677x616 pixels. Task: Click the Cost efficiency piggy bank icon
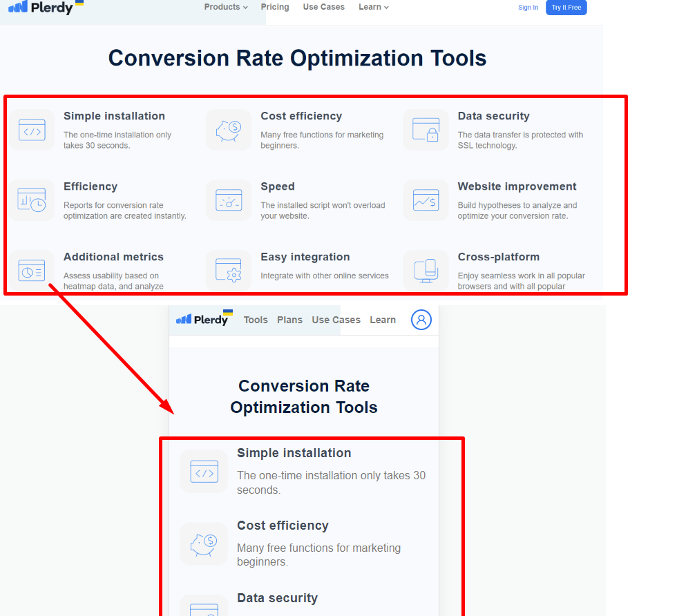coord(229,130)
